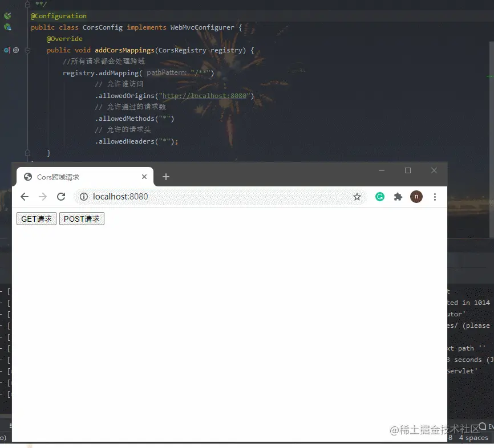Image resolution: width=494 pixels, height=448 pixels.
Task: Open the http://localhost:8080 link in code
Action: [204, 96]
